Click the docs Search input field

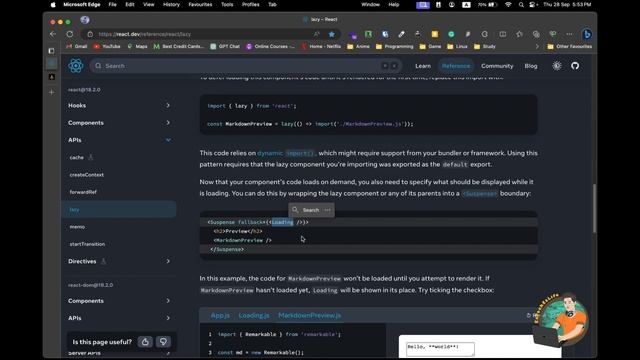tap(246, 66)
